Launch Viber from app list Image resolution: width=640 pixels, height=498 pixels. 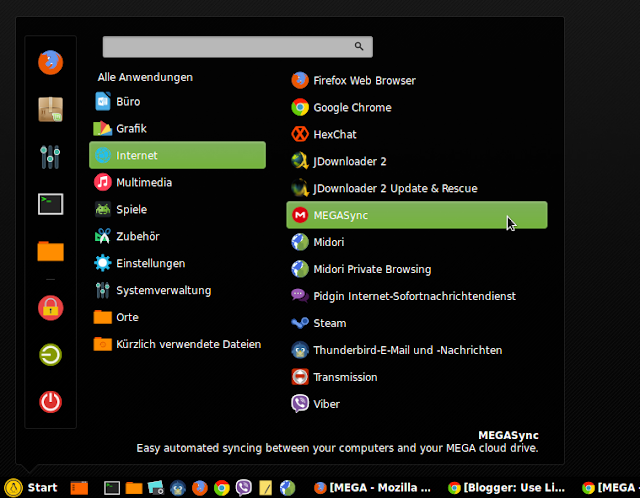point(417,404)
